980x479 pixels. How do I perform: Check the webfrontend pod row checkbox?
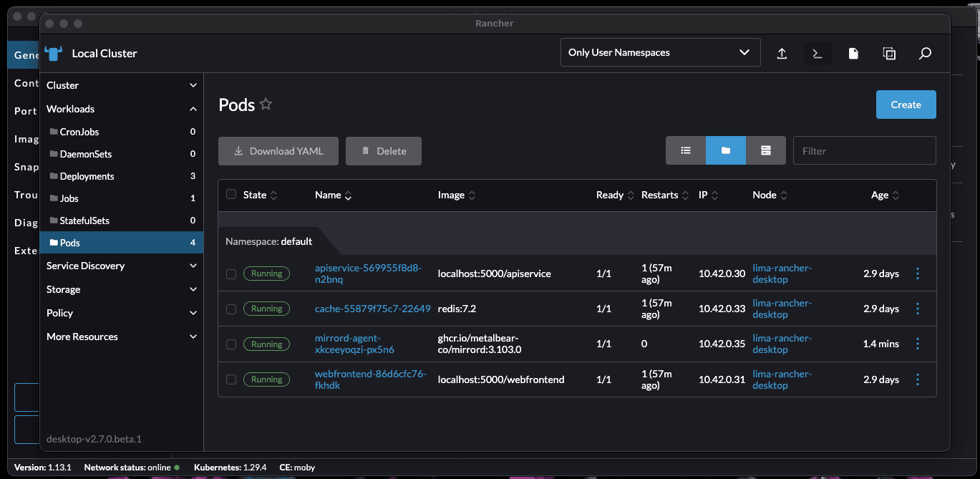point(231,379)
